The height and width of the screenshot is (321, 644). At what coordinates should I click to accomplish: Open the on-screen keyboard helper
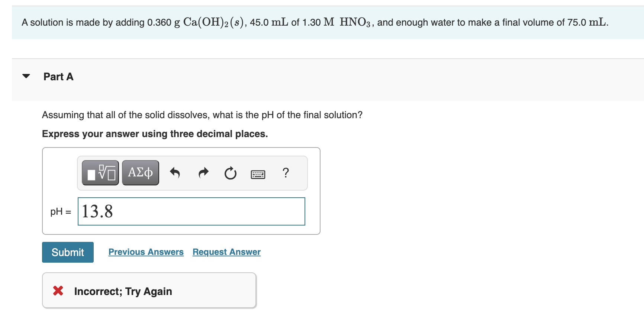click(258, 174)
